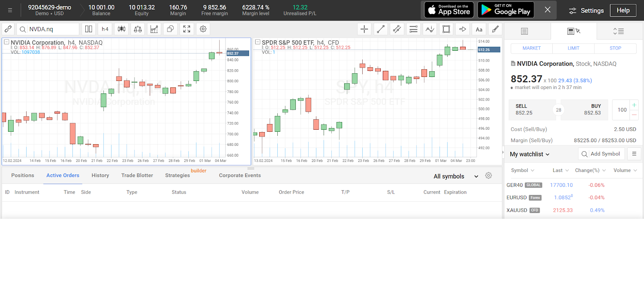Change the h4 timeframe selector
The image size is (644, 290).
(105, 29)
